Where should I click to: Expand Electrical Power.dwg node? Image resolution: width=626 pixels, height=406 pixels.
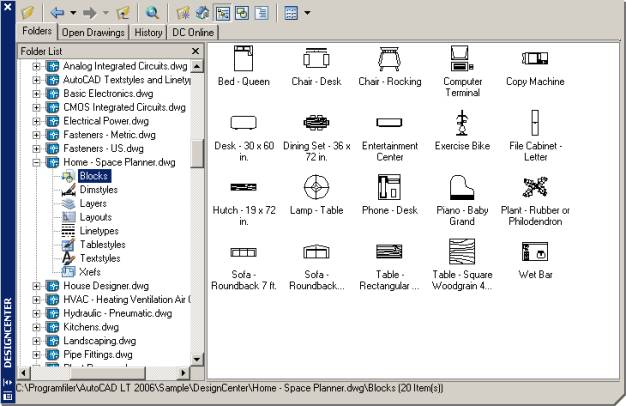tap(36, 121)
